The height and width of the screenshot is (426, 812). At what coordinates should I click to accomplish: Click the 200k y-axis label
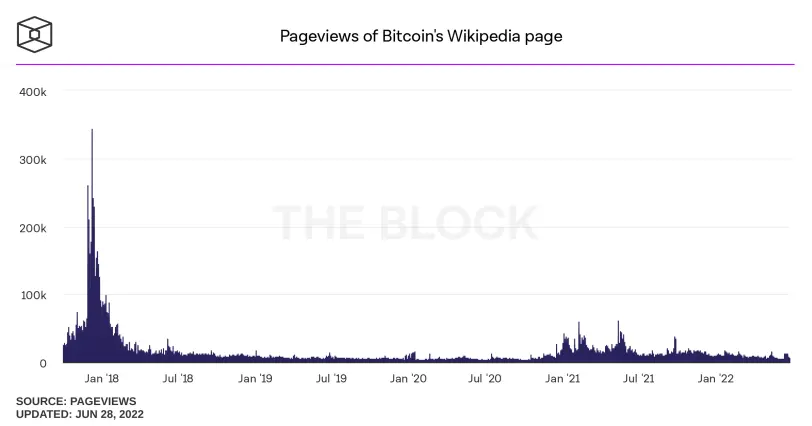pyautogui.click(x=33, y=228)
